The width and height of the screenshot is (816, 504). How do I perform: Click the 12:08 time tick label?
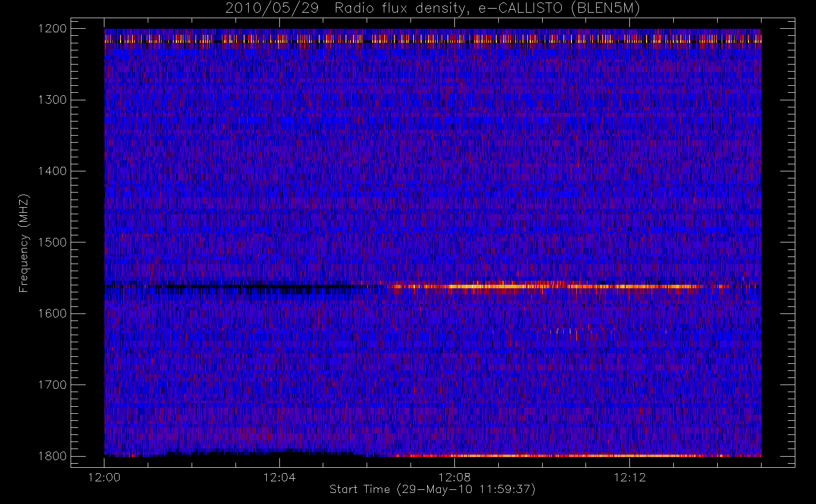(x=454, y=478)
